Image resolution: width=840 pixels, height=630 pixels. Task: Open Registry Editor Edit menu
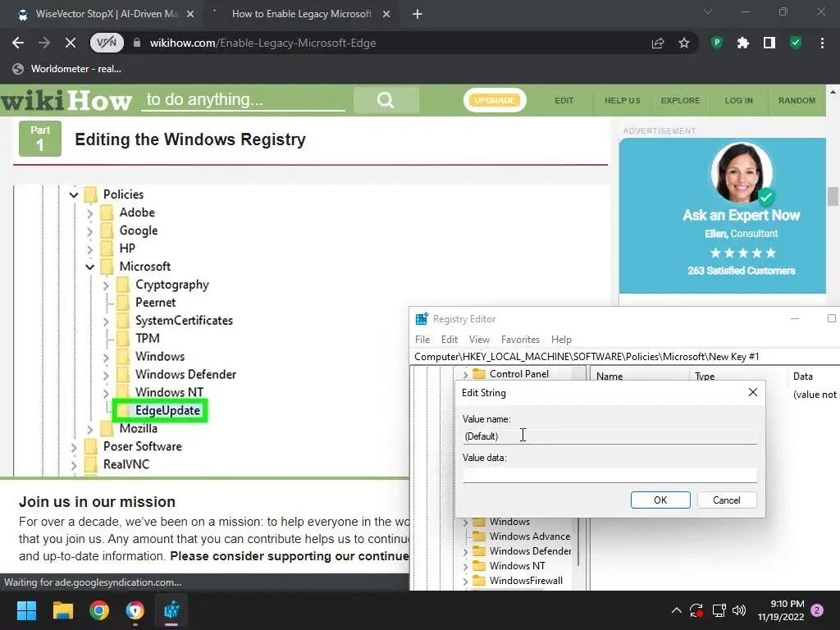pyautogui.click(x=450, y=340)
